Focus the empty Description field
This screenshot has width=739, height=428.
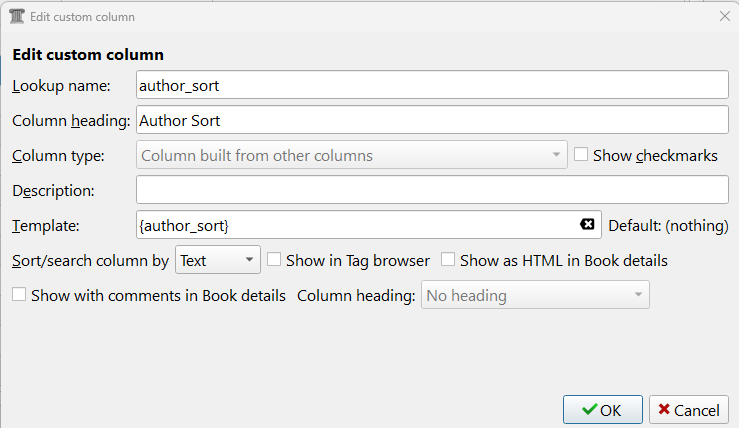430,189
